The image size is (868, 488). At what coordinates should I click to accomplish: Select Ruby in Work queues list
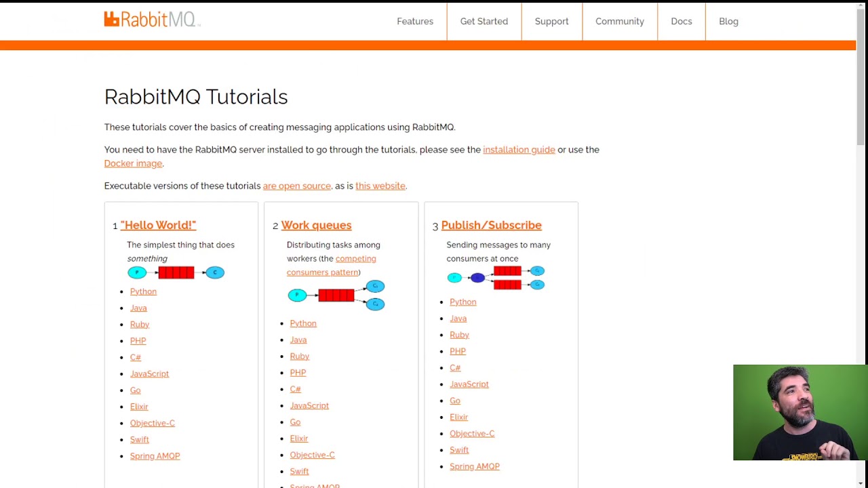point(300,357)
